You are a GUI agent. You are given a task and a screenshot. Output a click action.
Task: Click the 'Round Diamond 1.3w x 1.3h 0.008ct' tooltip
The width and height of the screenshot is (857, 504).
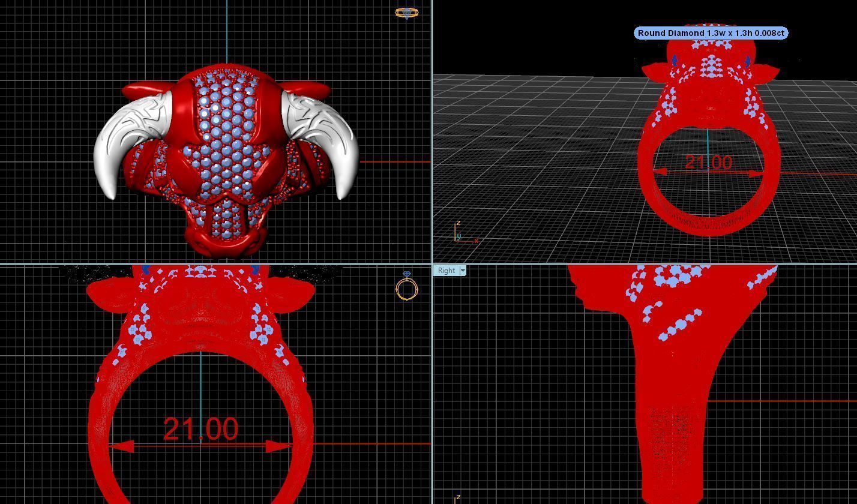(x=711, y=33)
